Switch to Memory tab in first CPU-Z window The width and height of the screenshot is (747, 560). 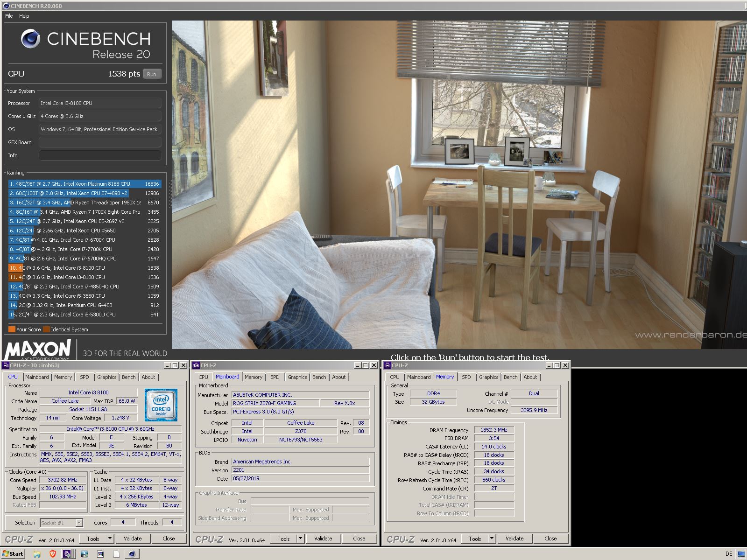pyautogui.click(x=63, y=377)
